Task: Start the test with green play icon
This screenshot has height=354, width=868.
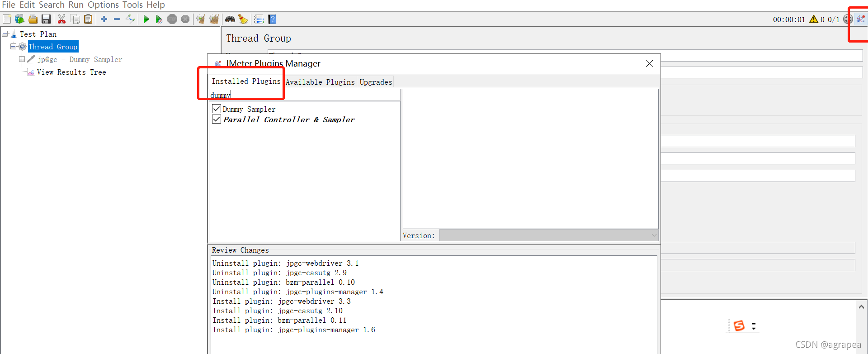Action: click(x=146, y=19)
